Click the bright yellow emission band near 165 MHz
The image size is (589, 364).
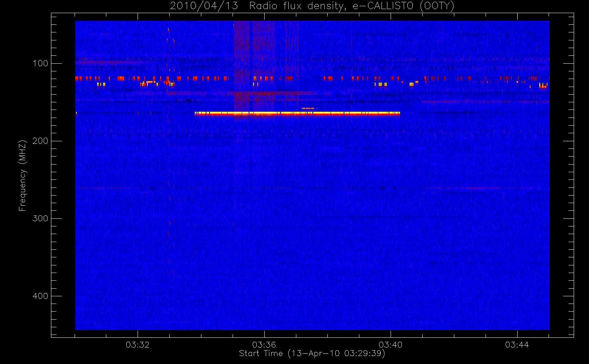[297, 114]
